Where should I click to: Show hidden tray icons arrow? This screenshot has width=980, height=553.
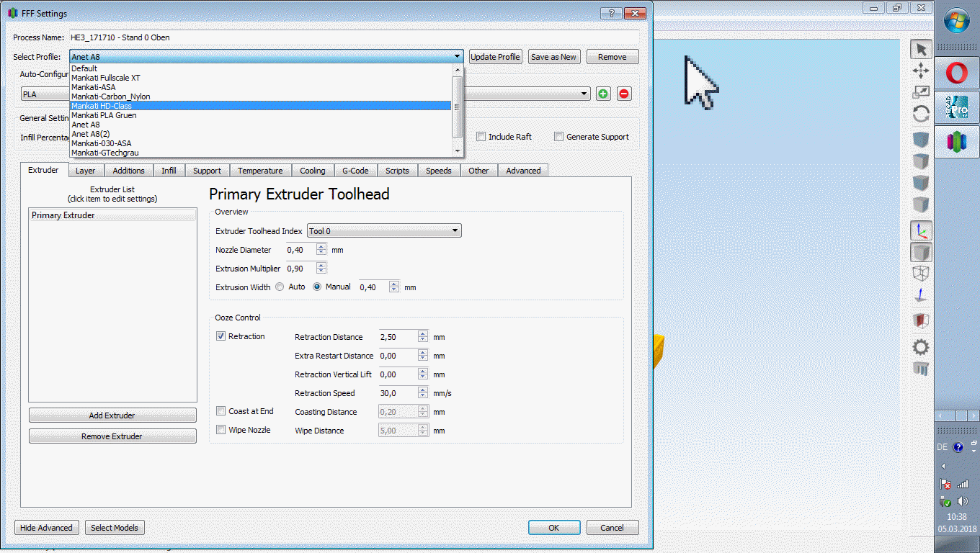[x=945, y=467]
